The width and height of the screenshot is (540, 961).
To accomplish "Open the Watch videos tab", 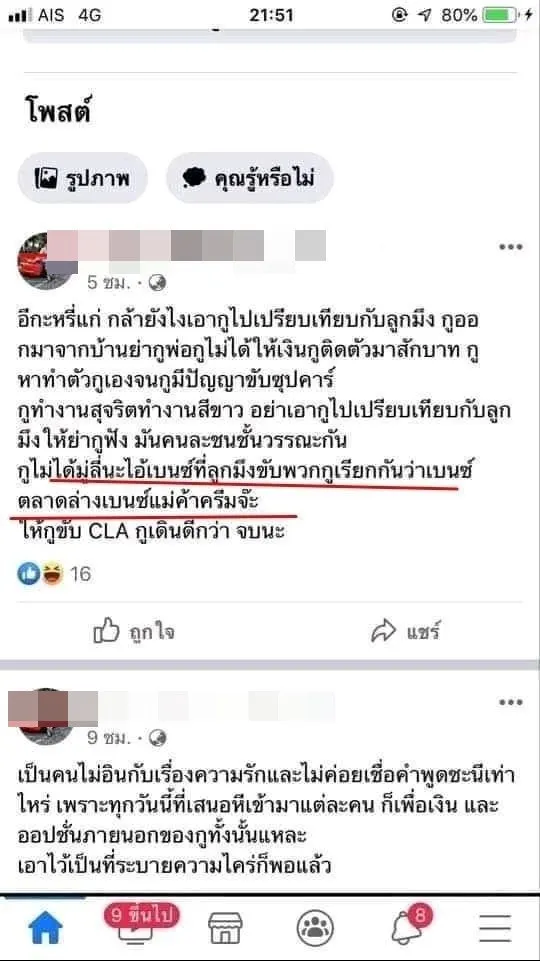I will click(135, 930).
